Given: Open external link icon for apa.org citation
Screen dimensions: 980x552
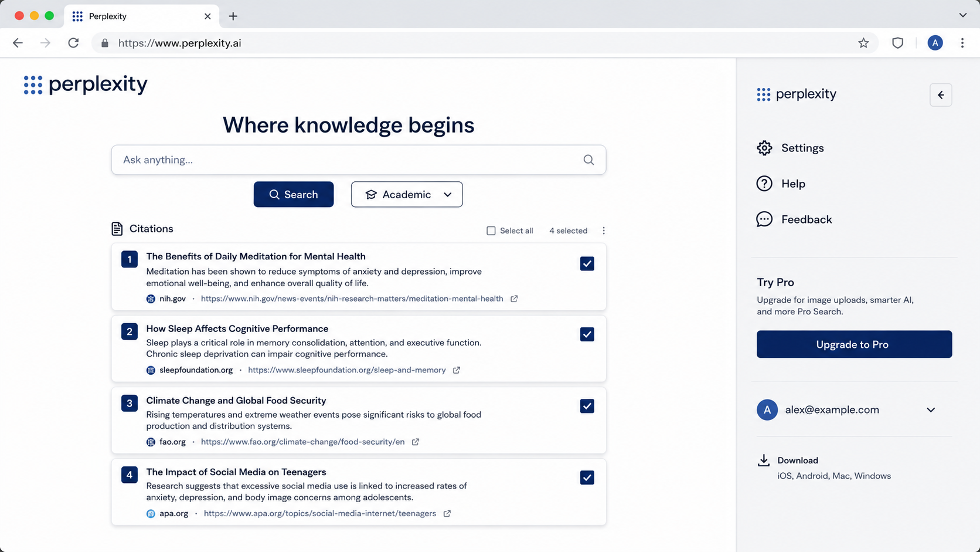Looking at the screenshot, I should (x=447, y=513).
